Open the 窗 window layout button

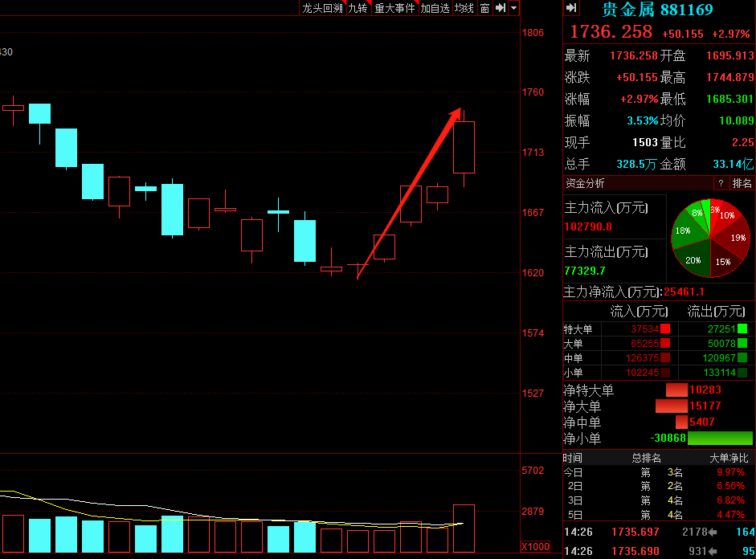coord(484,8)
